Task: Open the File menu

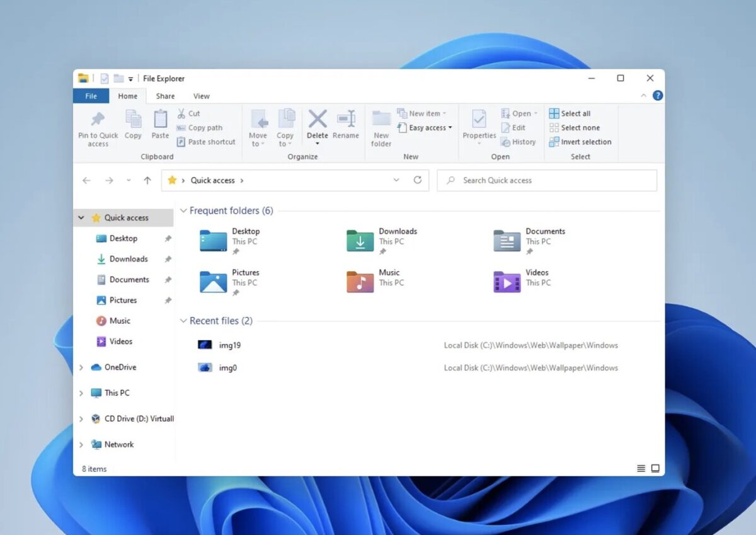Action: point(91,96)
